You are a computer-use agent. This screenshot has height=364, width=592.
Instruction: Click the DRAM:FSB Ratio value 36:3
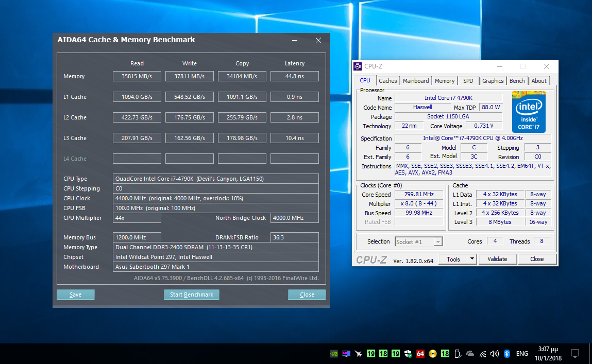[295, 237]
